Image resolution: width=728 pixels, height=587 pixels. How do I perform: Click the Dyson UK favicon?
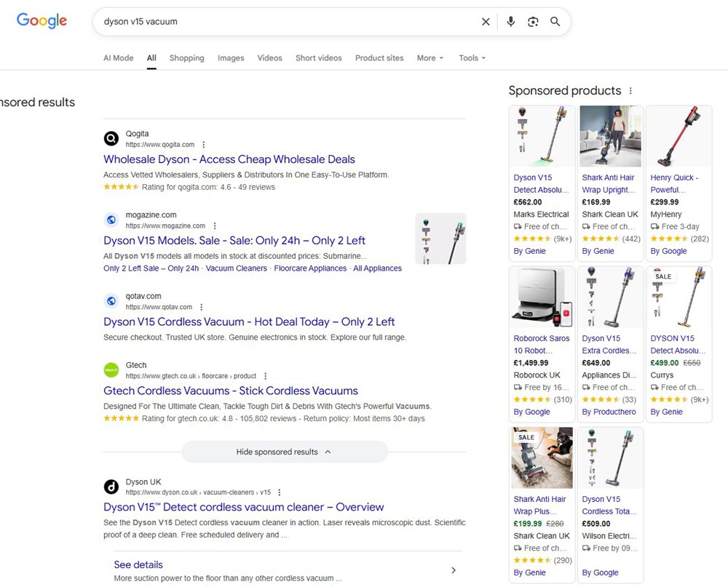111,487
